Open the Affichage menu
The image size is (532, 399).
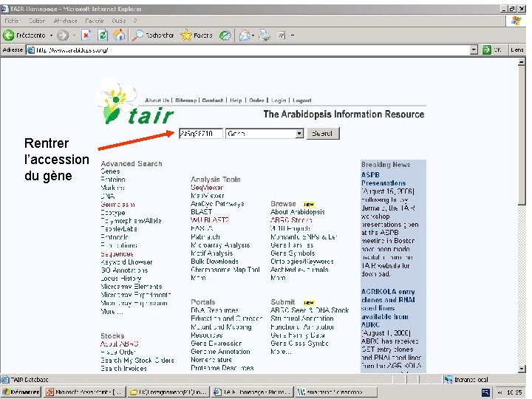tap(65, 21)
